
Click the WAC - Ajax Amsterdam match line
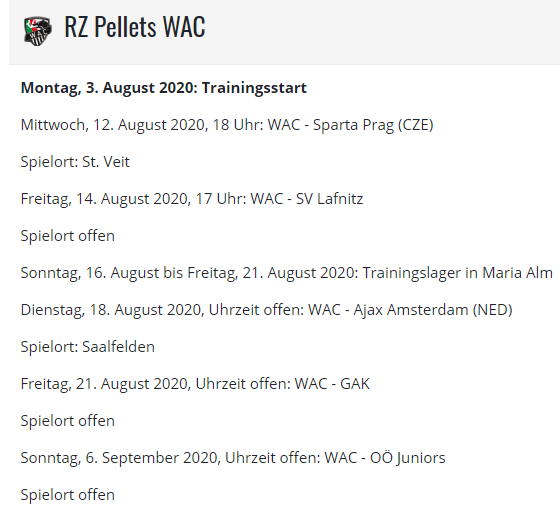coord(266,310)
